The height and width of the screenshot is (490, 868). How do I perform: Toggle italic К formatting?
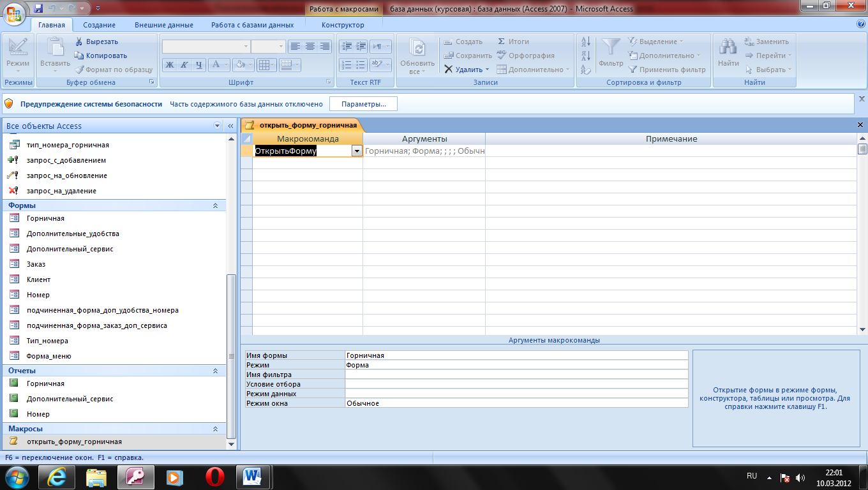click(x=184, y=64)
